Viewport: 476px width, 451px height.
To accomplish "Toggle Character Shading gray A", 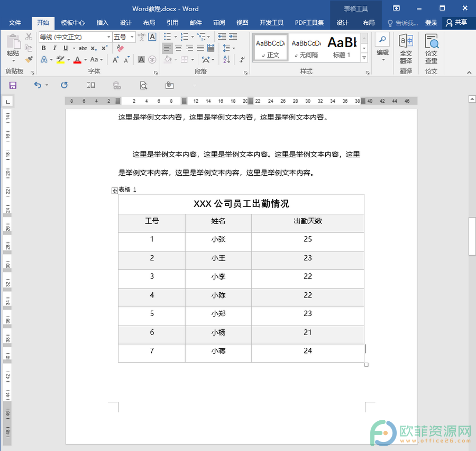I will pos(141,60).
